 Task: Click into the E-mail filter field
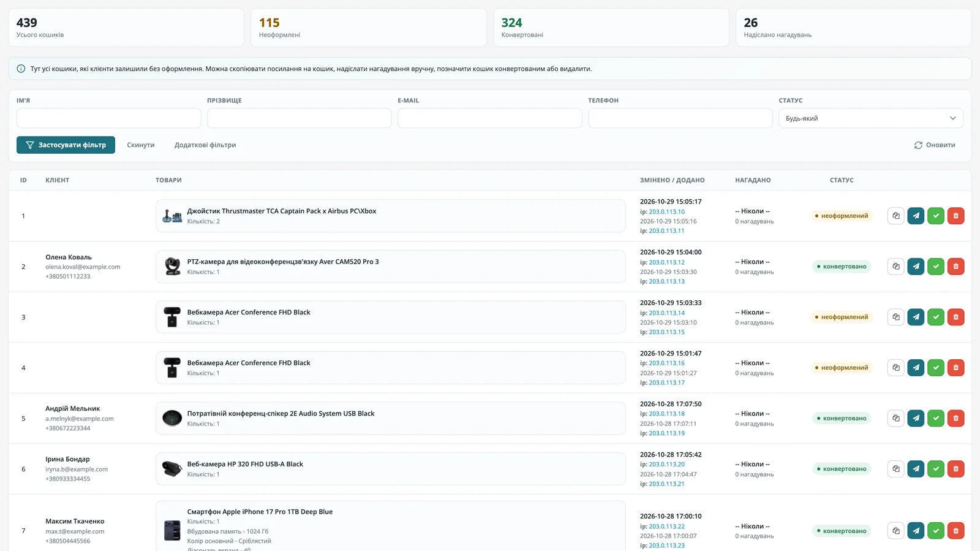(x=489, y=118)
